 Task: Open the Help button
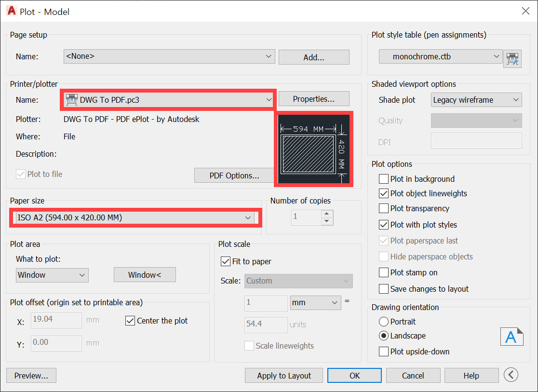coord(471,376)
